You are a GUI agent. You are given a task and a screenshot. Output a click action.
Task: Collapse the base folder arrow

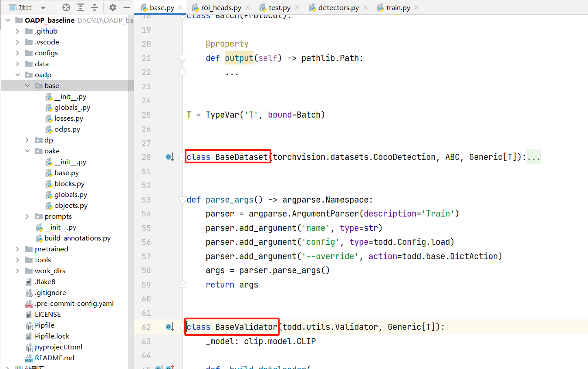(x=27, y=86)
